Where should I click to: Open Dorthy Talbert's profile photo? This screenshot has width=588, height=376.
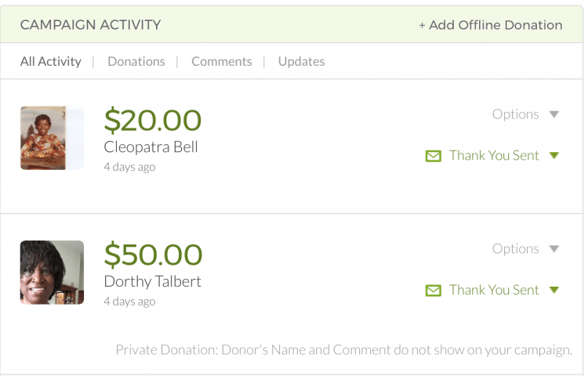(52, 273)
